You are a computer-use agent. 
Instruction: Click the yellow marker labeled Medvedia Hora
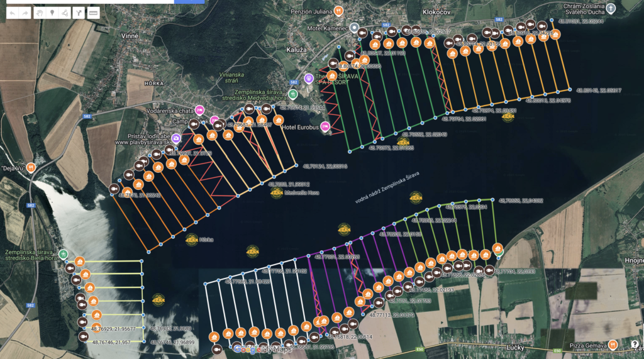(277, 192)
